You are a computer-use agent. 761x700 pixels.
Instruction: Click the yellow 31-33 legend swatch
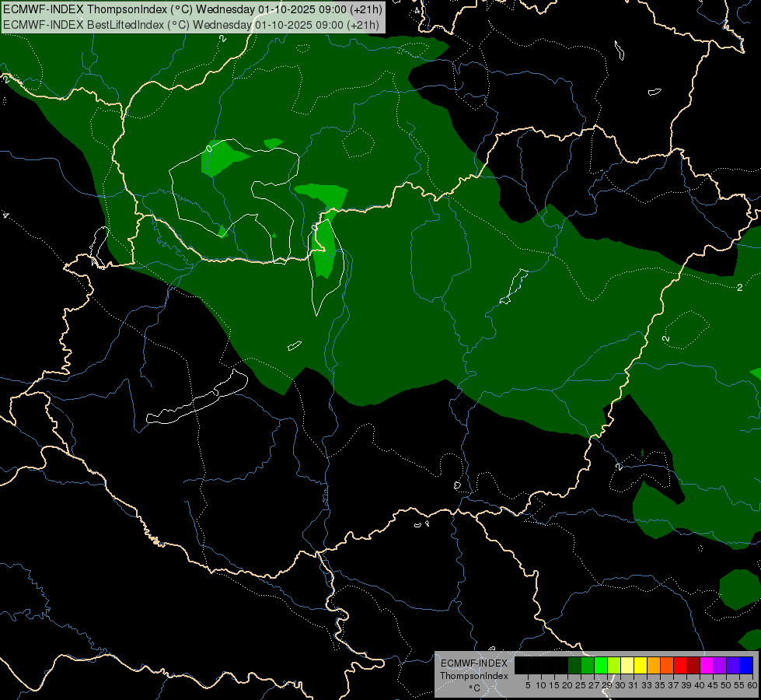[x=641, y=666]
